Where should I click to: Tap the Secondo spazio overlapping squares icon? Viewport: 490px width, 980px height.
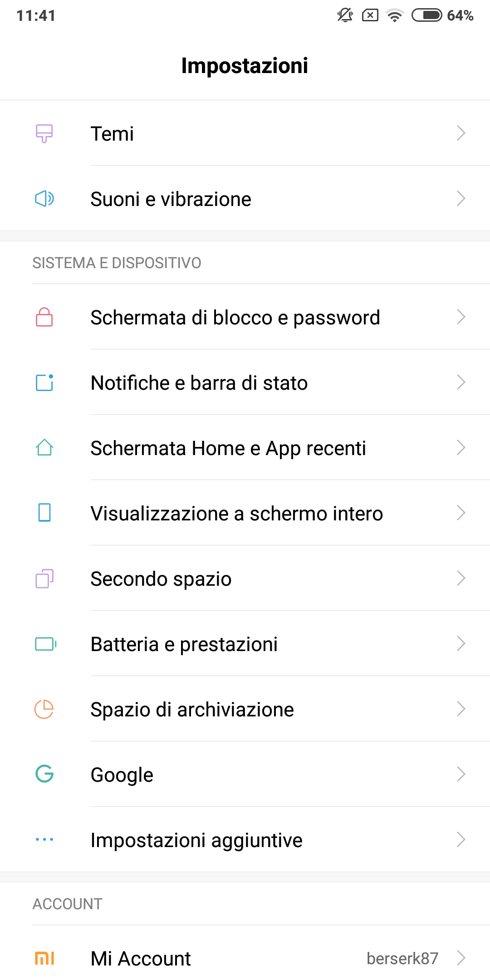(x=44, y=578)
